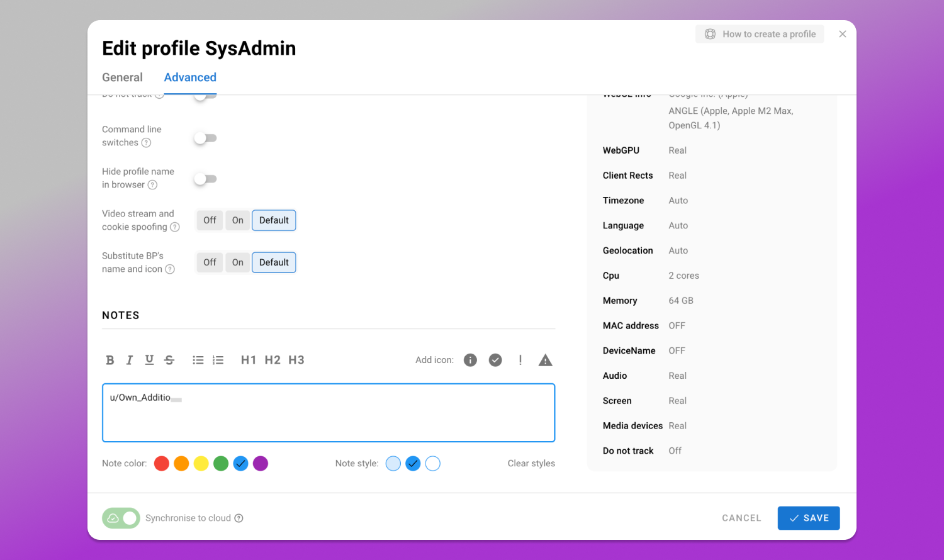
Task: Insert a numbered list in notes
Action: pyautogui.click(x=218, y=360)
